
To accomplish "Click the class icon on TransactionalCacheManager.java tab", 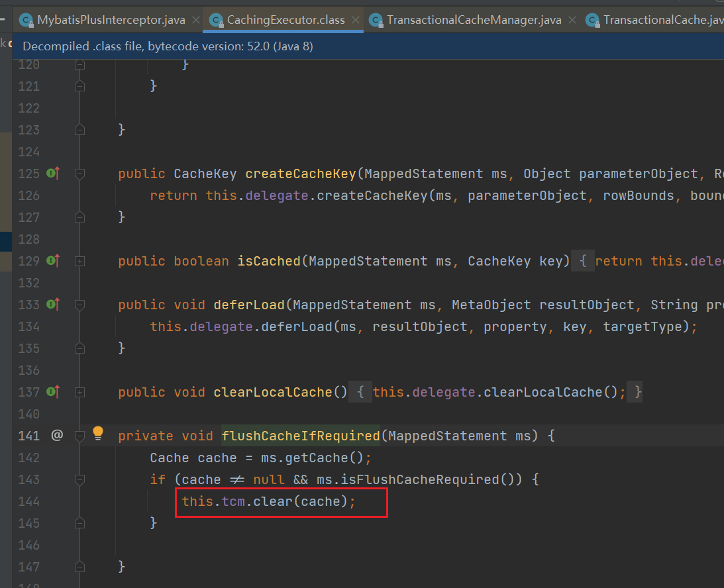I will 376,20.
